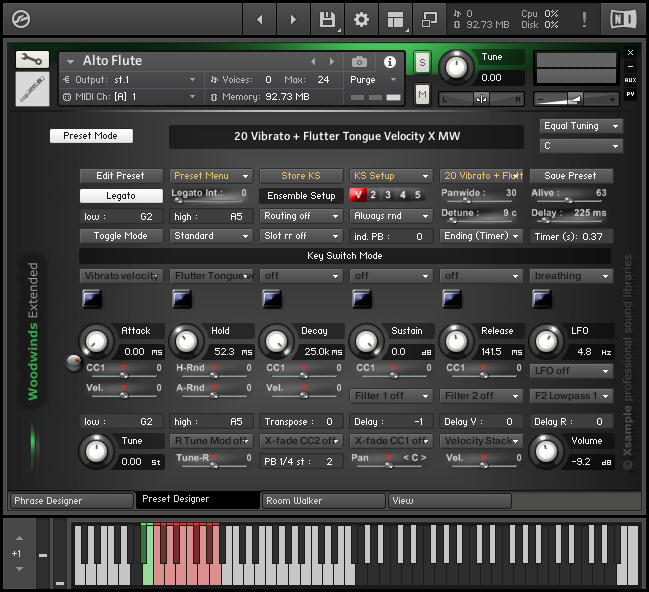The height and width of the screenshot is (592, 649).
Task: Adjust the Panwide slider
Action: pos(480,201)
